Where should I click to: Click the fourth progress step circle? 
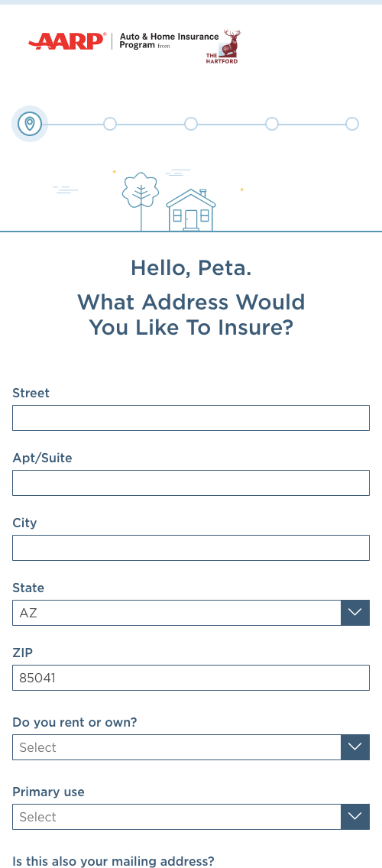272,124
